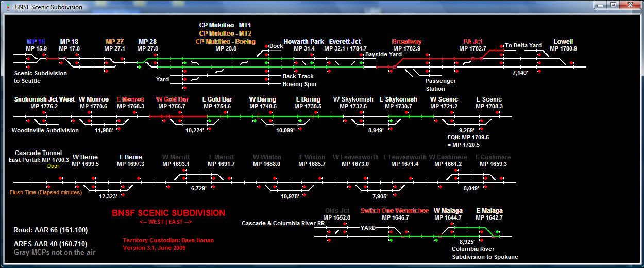The width and height of the screenshot is (644, 268).
Task: Click the gray E Cashmere label
Action: (493, 157)
